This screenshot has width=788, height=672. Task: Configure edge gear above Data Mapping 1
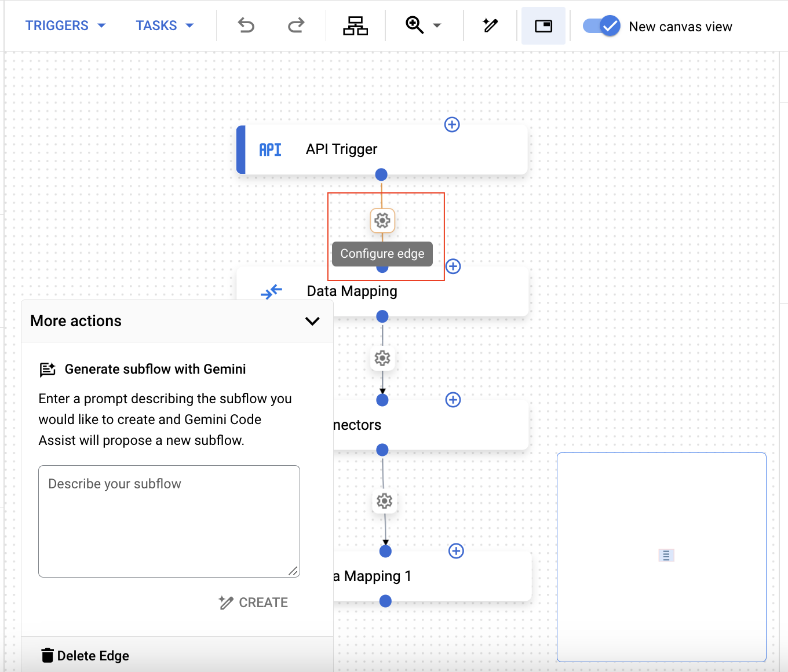pyautogui.click(x=384, y=501)
